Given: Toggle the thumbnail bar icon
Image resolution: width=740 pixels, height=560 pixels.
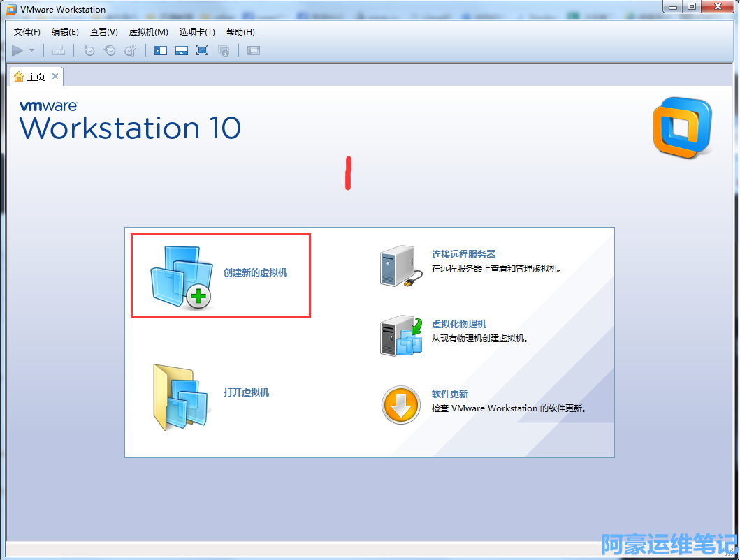Looking at the screenshot, I should [182, 50].
